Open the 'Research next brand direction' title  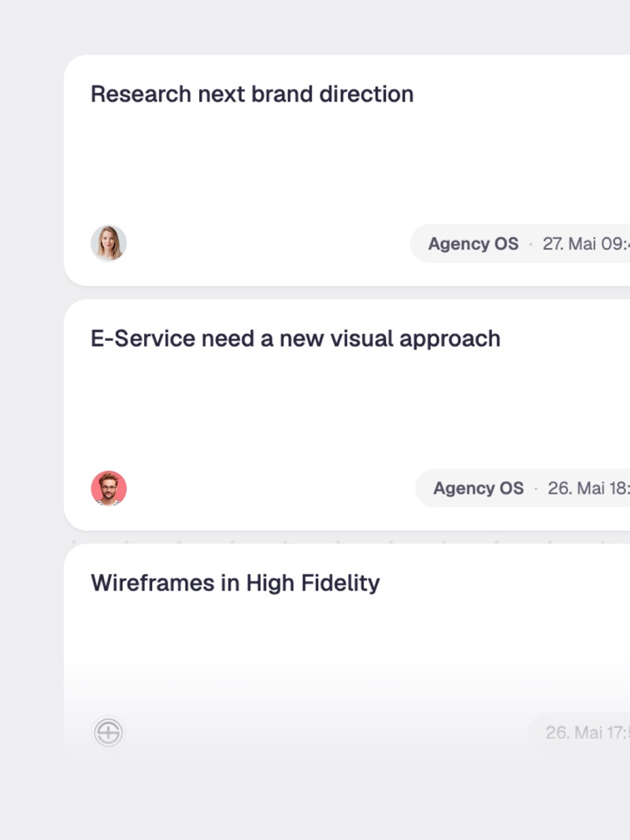click(x=252, y=94)
